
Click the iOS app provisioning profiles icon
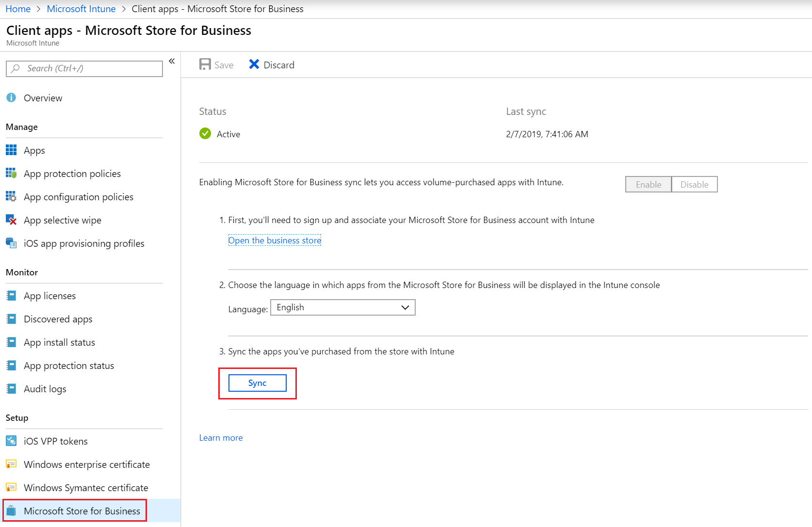pyautogui.click(x=11, y=243)
